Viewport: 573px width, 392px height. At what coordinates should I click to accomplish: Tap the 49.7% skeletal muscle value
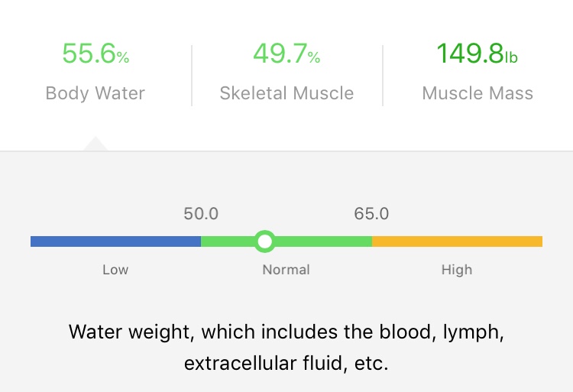pos(286,54)
